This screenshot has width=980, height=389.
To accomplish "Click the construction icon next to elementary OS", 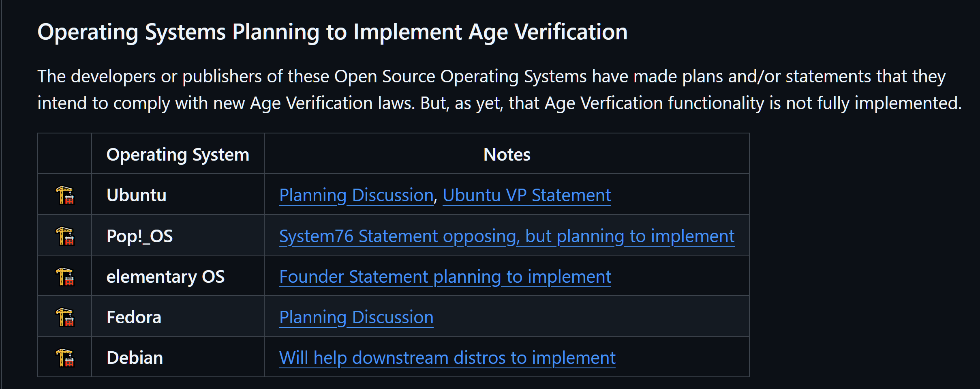I will coord(65,277).
